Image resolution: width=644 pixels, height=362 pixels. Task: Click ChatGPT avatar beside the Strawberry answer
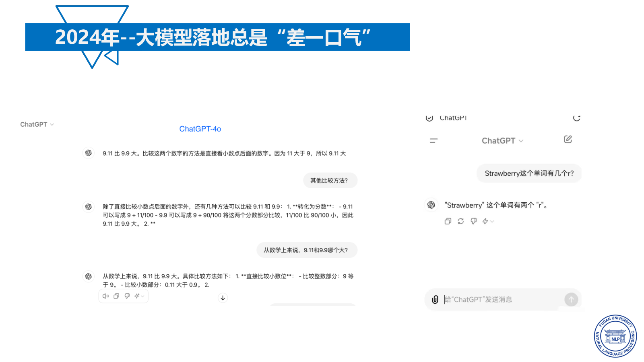(x=431, y=205)
